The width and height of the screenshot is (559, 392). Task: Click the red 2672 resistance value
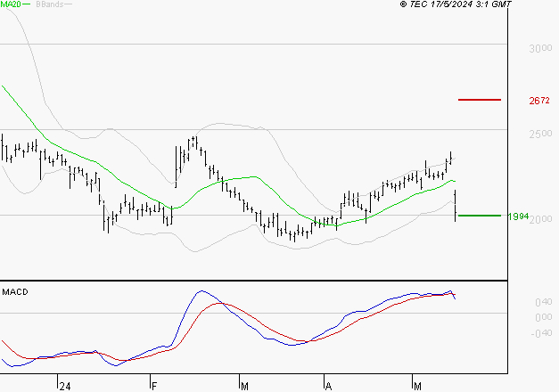pos(539,101)
